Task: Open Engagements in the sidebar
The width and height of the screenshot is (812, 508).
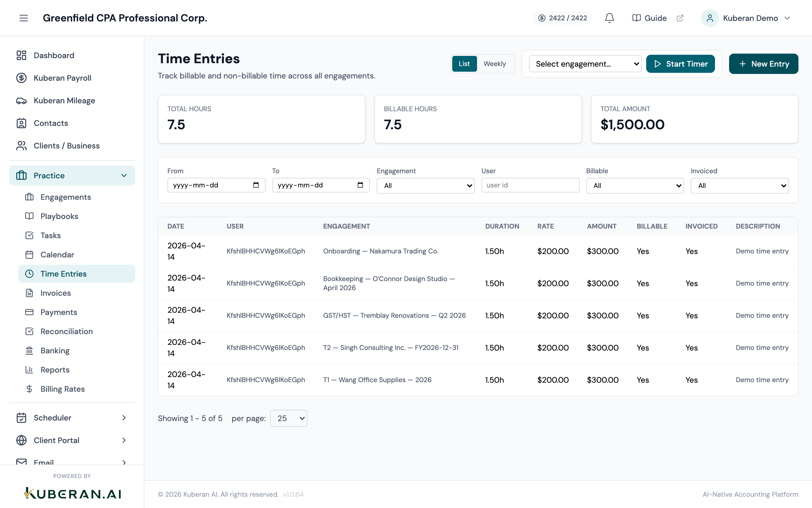Action: (76, 197)
